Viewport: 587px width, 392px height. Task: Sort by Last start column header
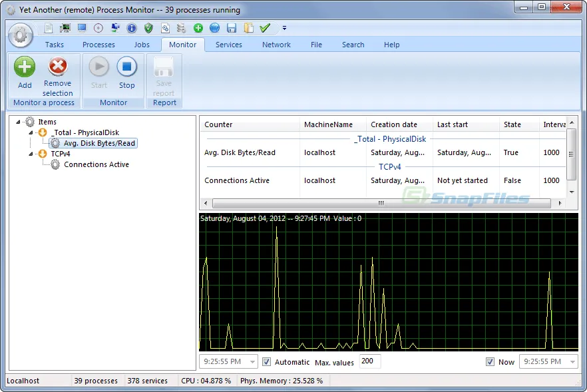coord(466,124)
